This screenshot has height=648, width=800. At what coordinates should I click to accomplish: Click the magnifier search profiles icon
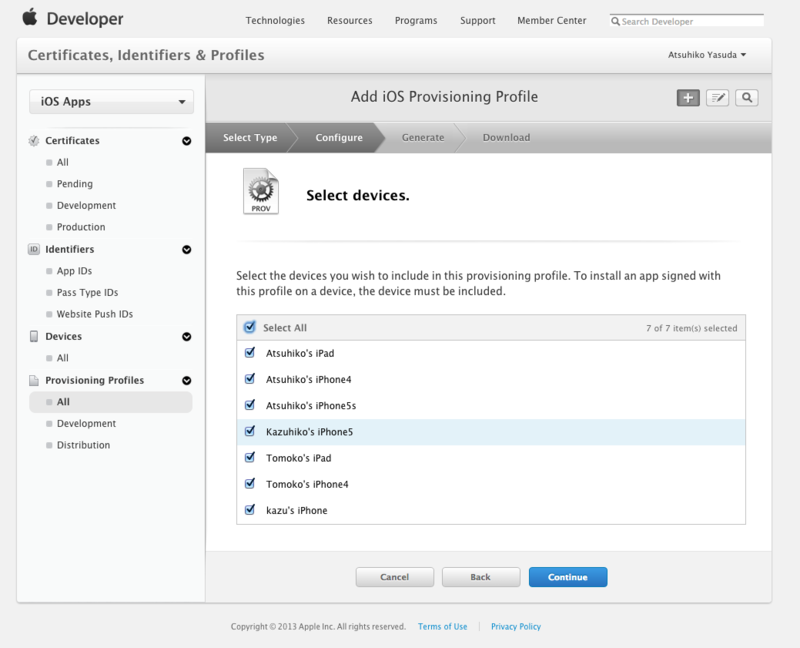[746, 97]
